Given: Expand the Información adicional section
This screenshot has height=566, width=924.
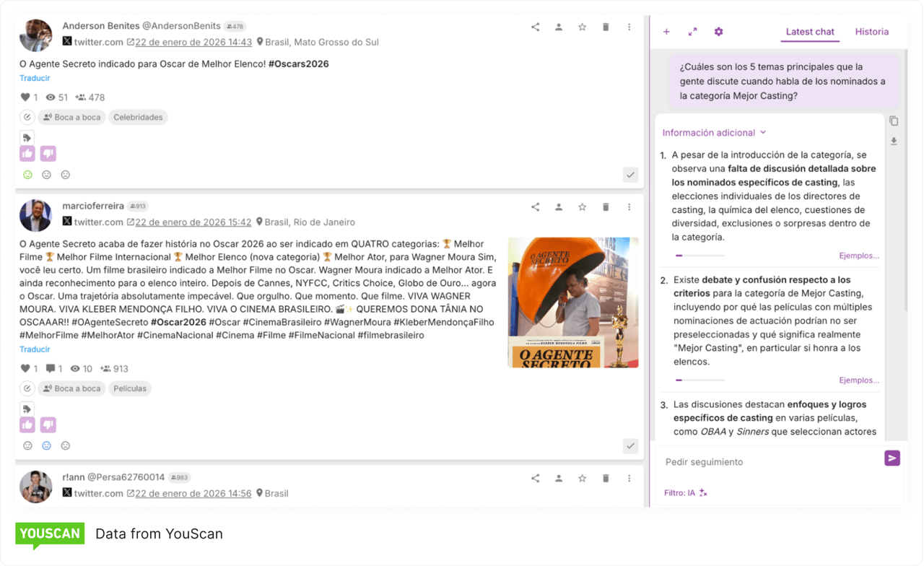Looking at the screenshot, I should tap(714, 133).
